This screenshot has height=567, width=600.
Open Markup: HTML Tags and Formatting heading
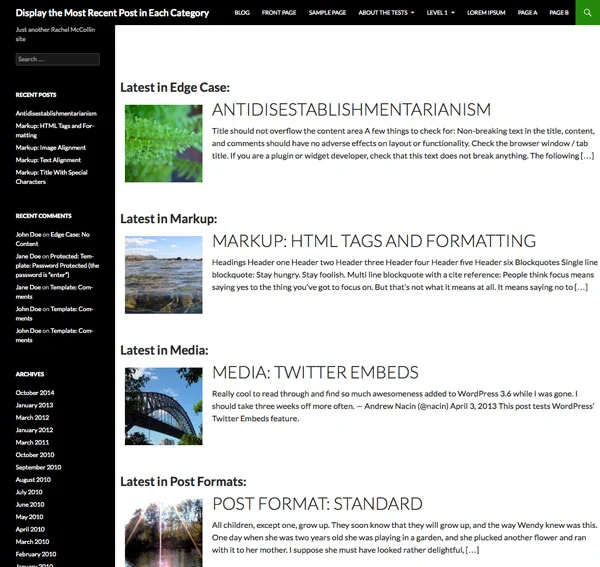point(374,241)
